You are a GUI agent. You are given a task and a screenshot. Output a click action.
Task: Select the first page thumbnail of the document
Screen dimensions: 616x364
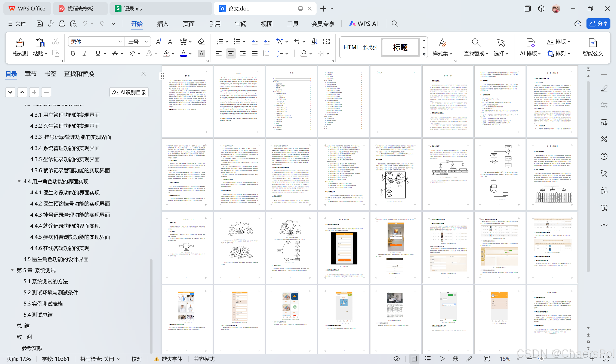pos(187,101)
